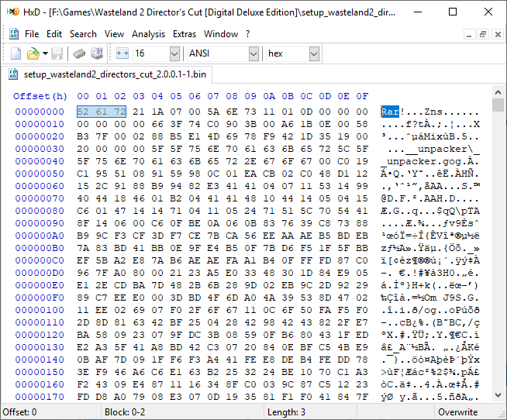Image resolution: width=507 pixels, height=420 pixels.
Task: Open the View menu
Action: coord(114,34)
